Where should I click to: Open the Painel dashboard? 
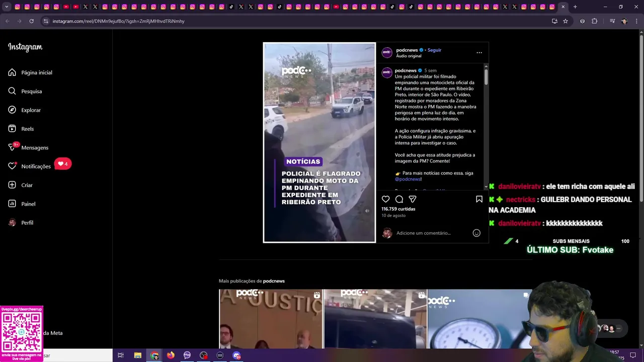point(22,204)
